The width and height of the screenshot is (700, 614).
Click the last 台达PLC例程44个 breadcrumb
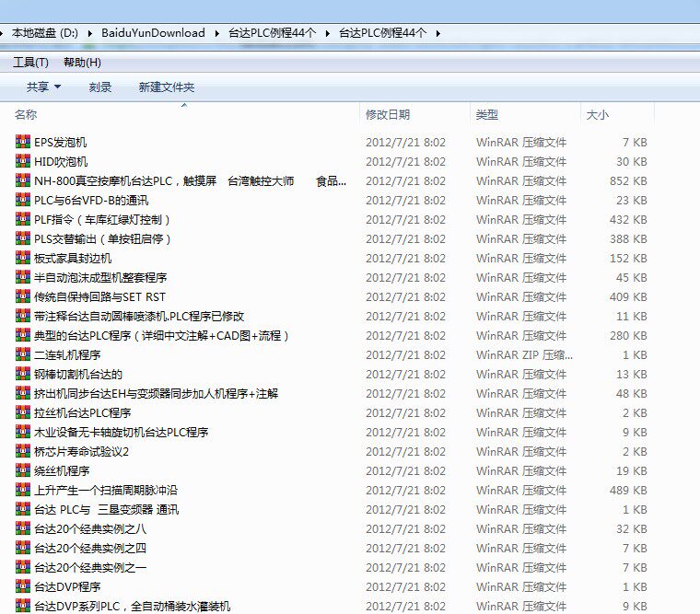click(382, 33)
